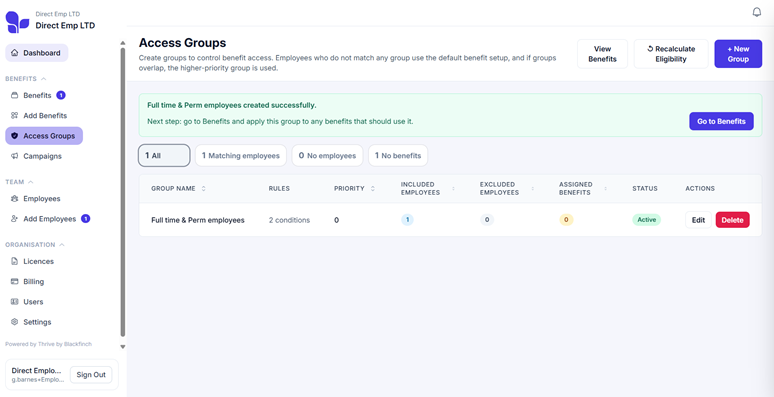Click the Add Employees person-plus icon
774x397 pixels.
(x=14, y=219)
